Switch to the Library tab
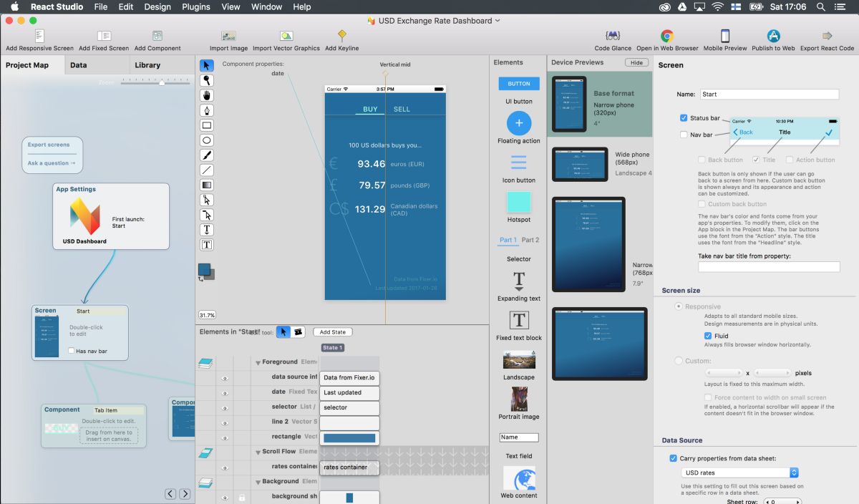 point(147,65)
